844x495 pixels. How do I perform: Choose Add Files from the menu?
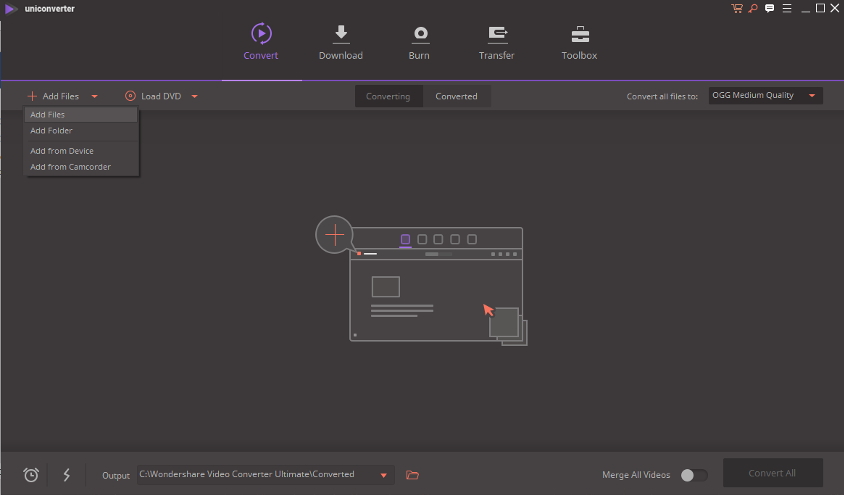coord(81,115)
